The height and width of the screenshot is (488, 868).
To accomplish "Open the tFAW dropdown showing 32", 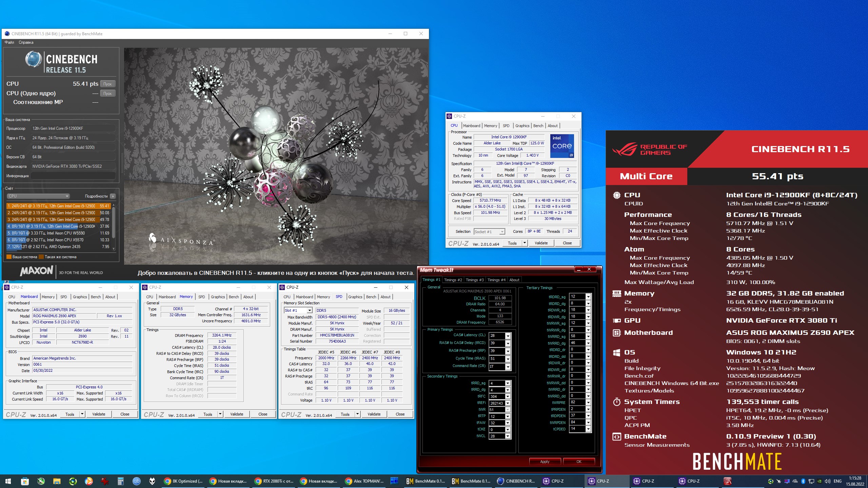I will 508,423.
